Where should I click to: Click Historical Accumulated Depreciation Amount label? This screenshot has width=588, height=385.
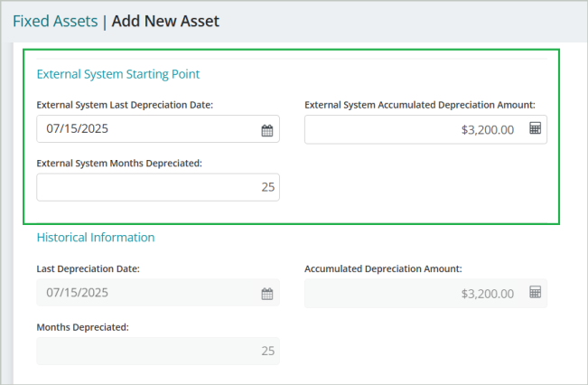click(383, 268)
